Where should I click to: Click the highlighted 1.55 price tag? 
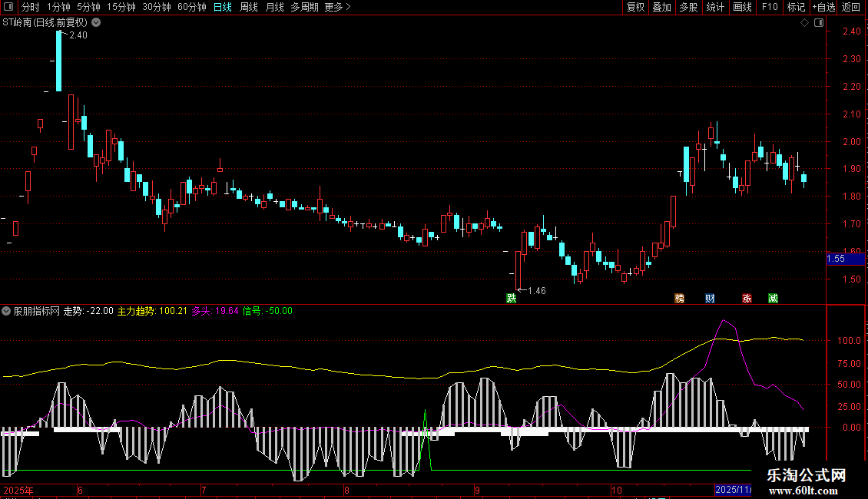coord(845,259)
